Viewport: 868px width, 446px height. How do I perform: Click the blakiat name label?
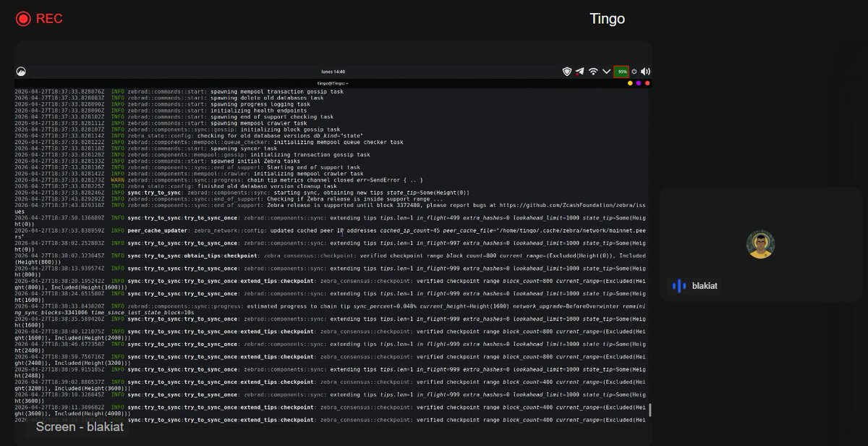pos(705,286)
